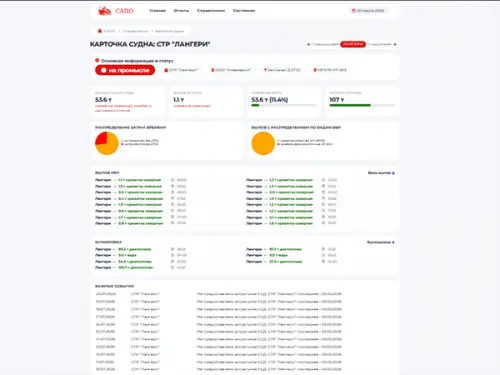The image size is (500, 375).
Task: Click the Карточка судна breadcrumb
Action: pyautogui.click(x=169, y=31)
